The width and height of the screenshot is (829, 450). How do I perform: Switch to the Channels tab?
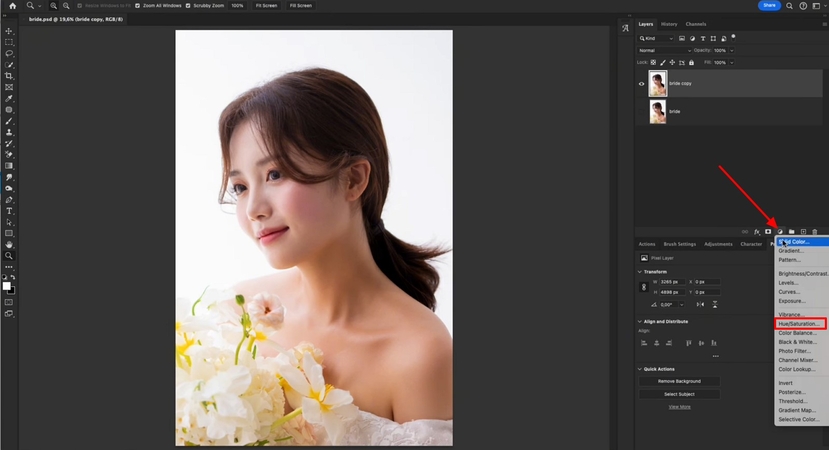(695, 24)
